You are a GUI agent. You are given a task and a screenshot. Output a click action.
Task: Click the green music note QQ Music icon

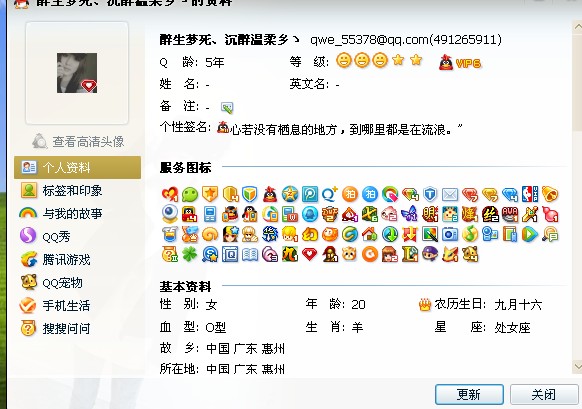470,234
